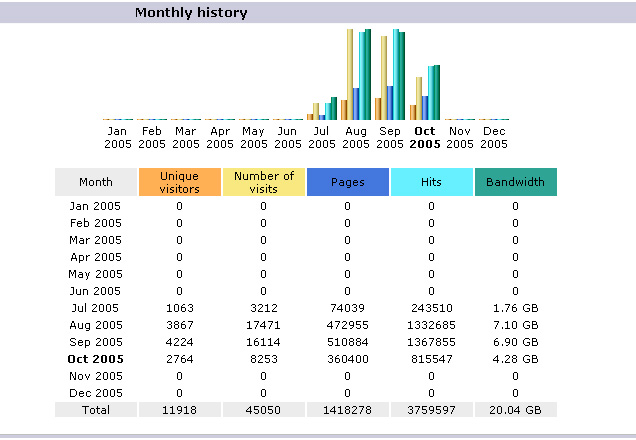Click the total bandwidth value 20.04 GB
636x440 pixels.
[515, 410]
